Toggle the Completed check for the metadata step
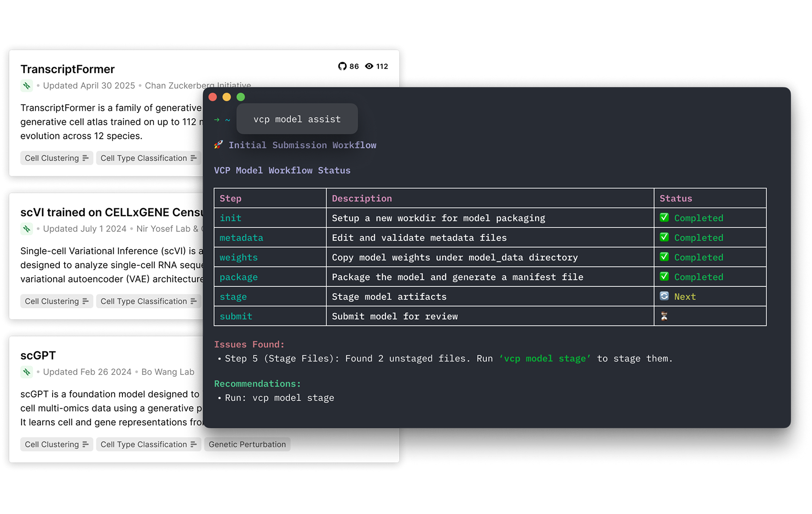Viewport: 812px width, 514px height. coord(665,238)
